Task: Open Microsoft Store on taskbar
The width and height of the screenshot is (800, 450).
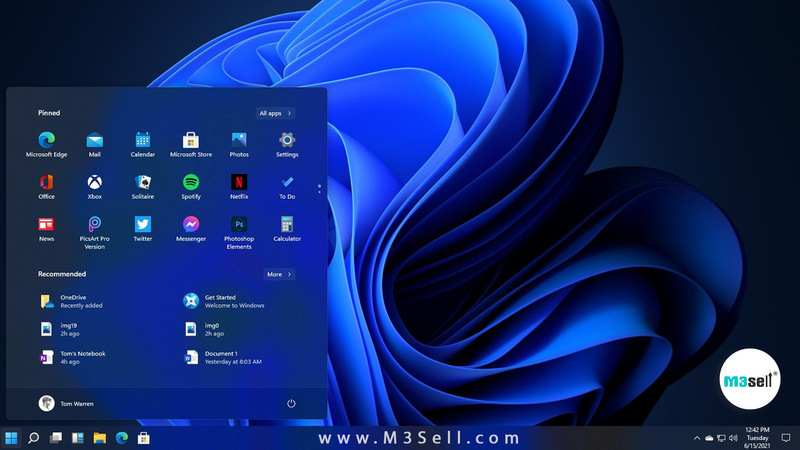Action: pyautogui.click(x=144, y=438)
